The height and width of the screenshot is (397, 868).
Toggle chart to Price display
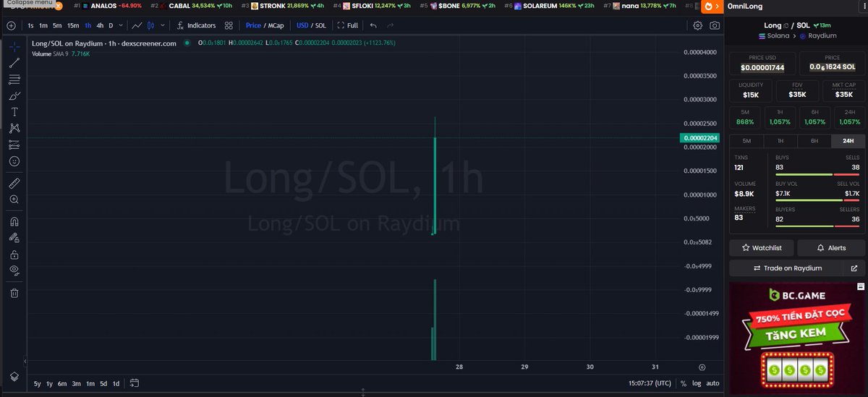[x=253, y=25]
